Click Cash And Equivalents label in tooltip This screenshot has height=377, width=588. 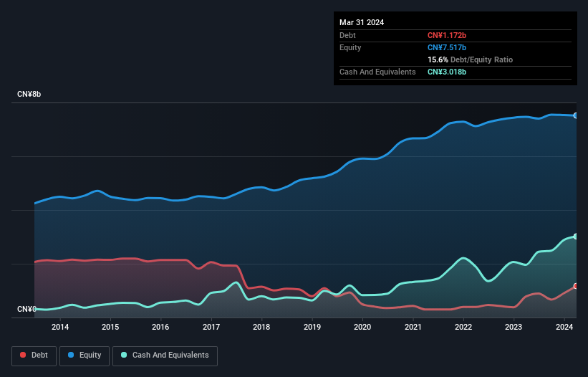tap(377, 72)
